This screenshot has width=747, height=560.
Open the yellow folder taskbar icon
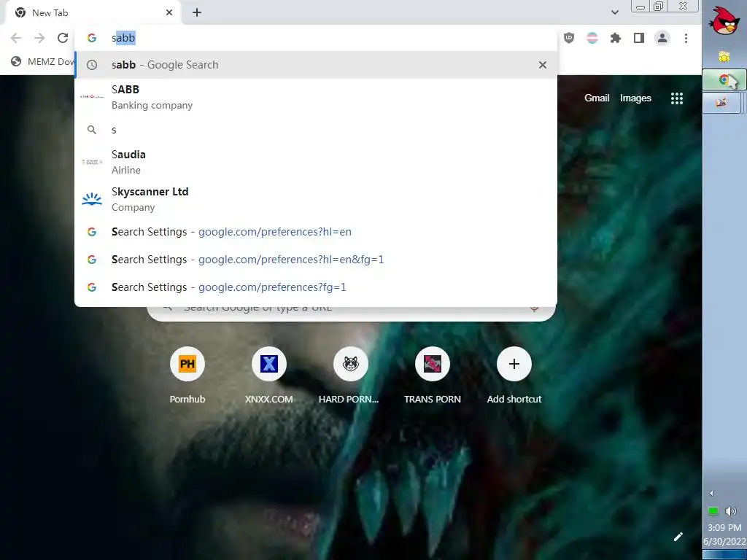[724, 57]
